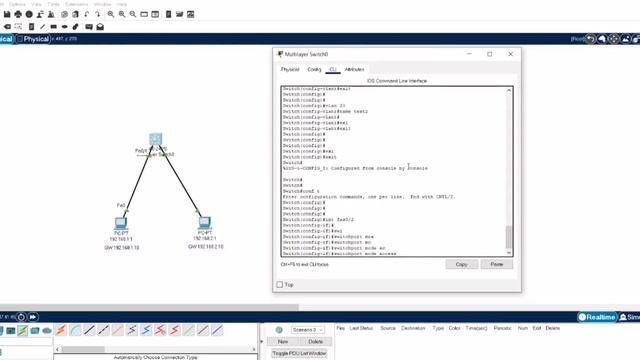Open the Options menu
Viewport: 640px width, 360px height.
click(x=17, y=4)
